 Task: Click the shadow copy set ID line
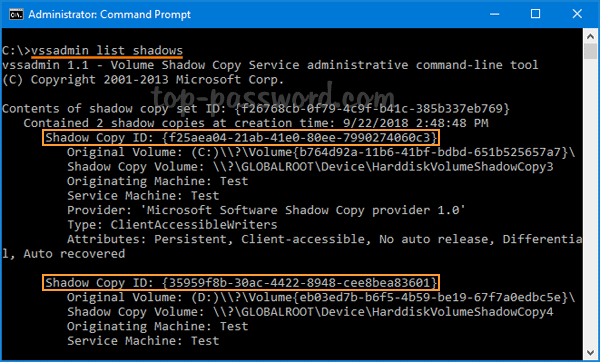(256, 109)
